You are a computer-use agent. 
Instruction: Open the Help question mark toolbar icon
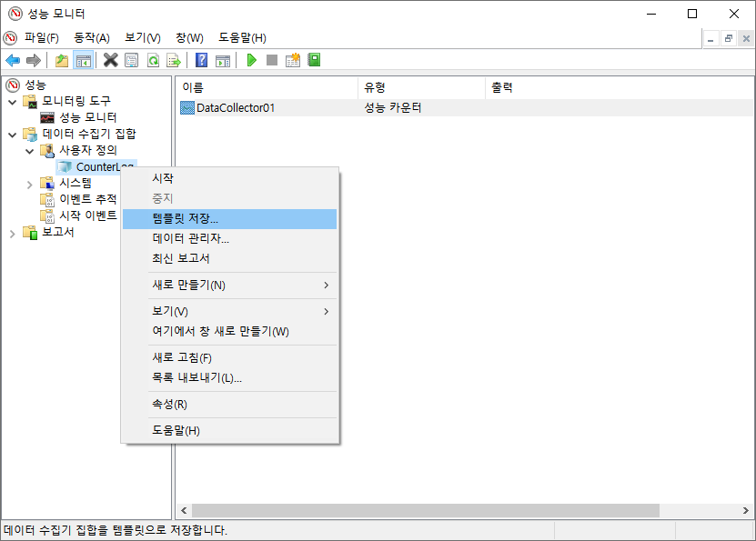tap(202, 60)
